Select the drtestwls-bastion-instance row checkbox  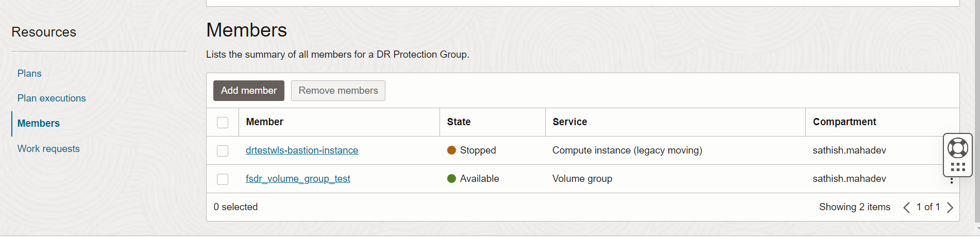(x=223, y=151)
